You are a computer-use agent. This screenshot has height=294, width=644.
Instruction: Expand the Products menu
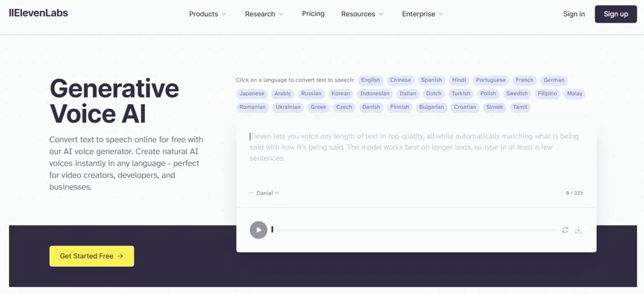208,14
